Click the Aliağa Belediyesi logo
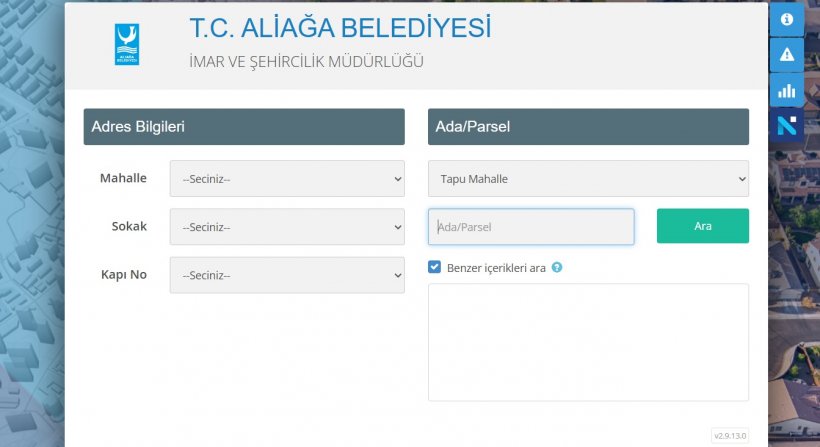The height and width of the screenshot is (447, 820). (x=127, y=45)
